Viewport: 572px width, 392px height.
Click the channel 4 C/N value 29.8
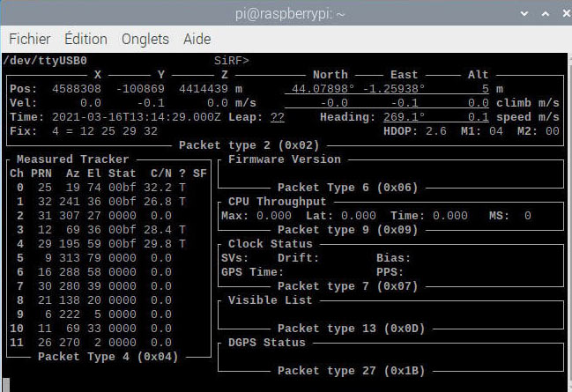click(x=158, y=244)
